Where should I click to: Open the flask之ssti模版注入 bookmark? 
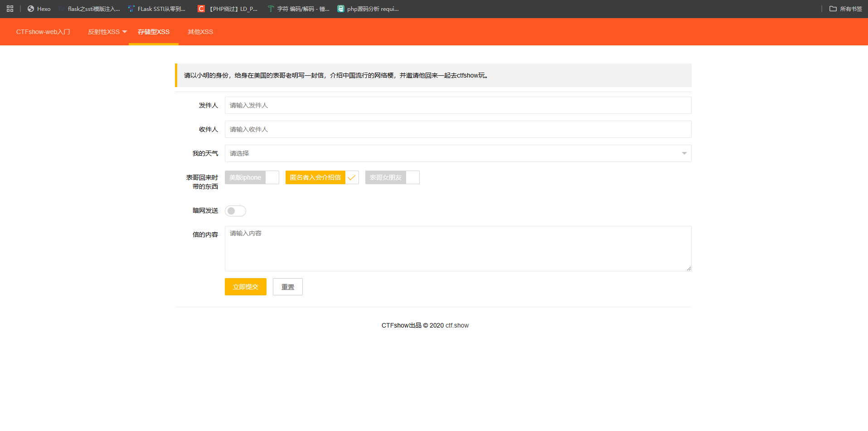point(90,9)
